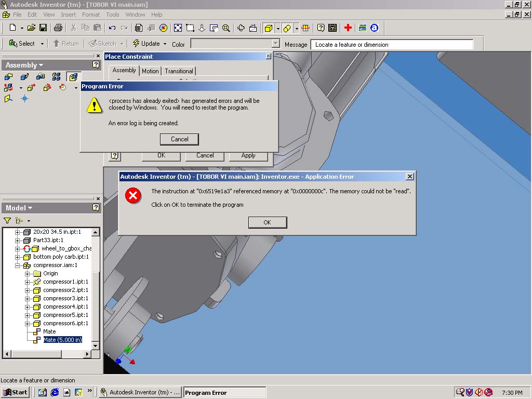The width and height of the screenshot is (532, 399).
Task: Click the Place Constraint icon in Assembly panel
Action: point(73,77)
